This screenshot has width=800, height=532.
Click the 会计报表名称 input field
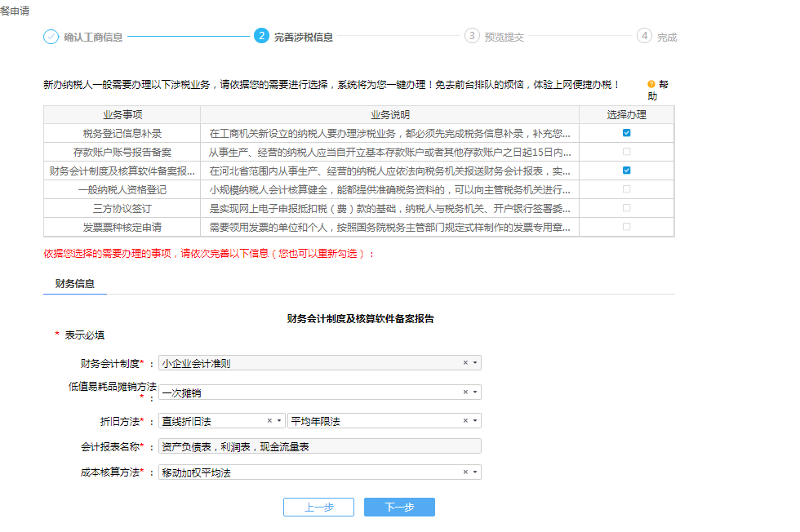[320, 446]
